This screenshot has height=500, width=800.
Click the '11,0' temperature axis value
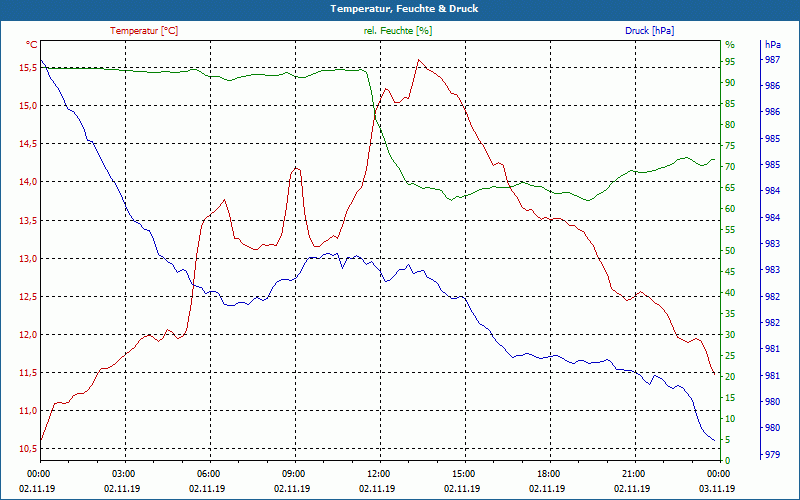[29, 411]
